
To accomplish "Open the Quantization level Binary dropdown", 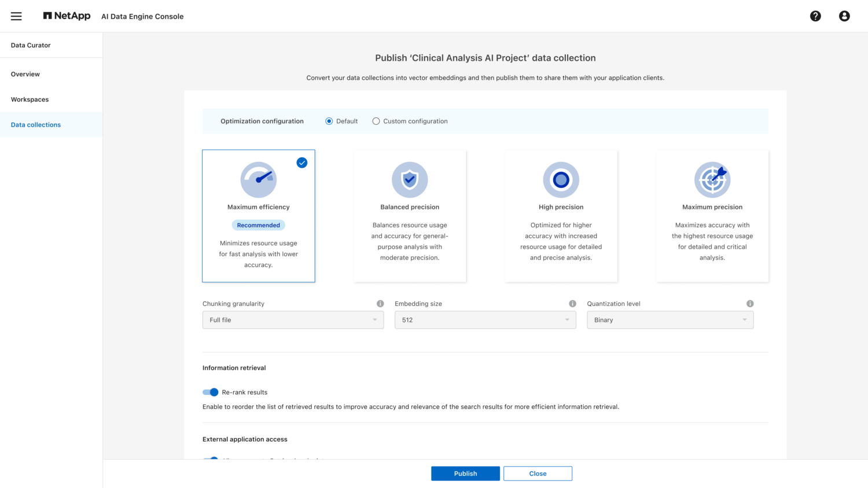I will pos(670,320).
